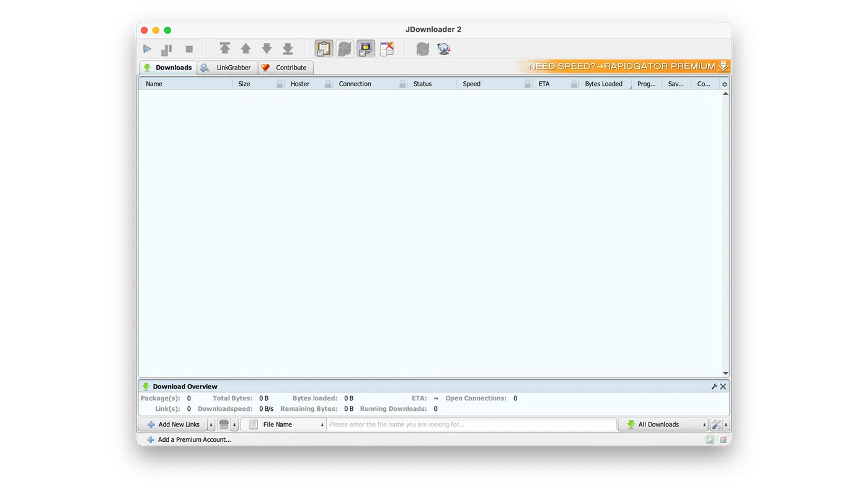This screenshot has width=868, height=489.
Task: Click Add a Premium Account link
Action: pos(194,439)
